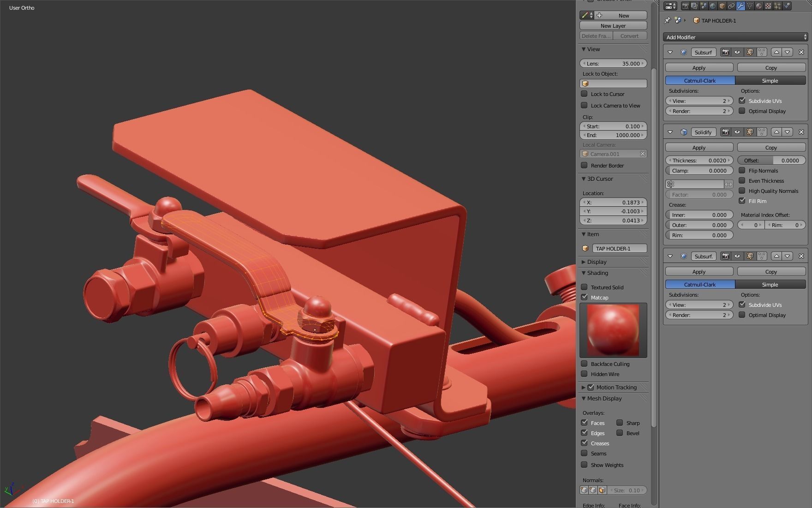
Task: Enable Hidden Wire checkbox
Action: (x=584, y=374)
